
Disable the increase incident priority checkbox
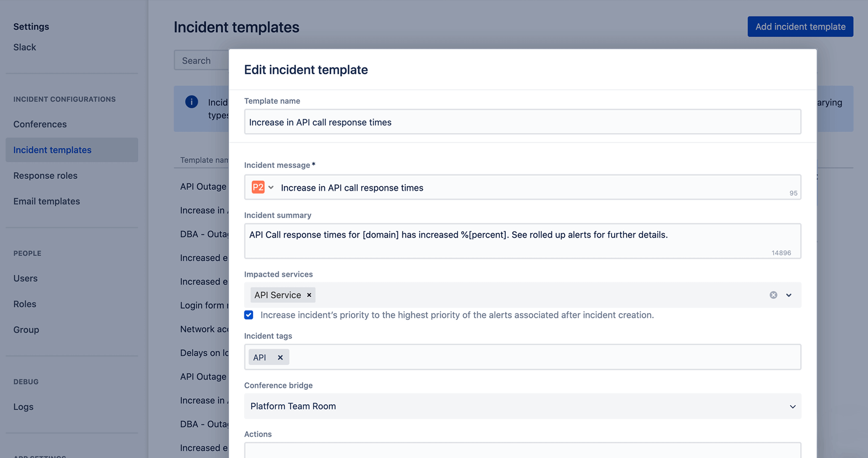pos(249,315)
